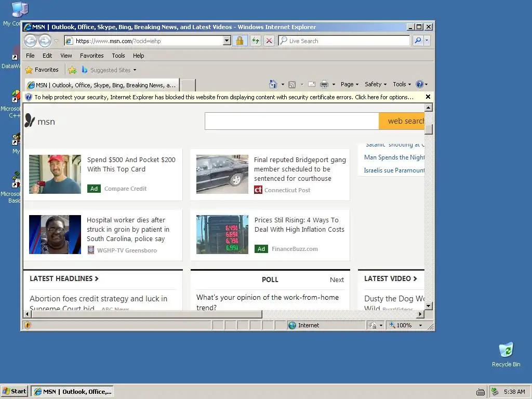Screen dimensions: 532x399
Task: Open the Safety dropdown menu
Action: [x=375, y=84]
